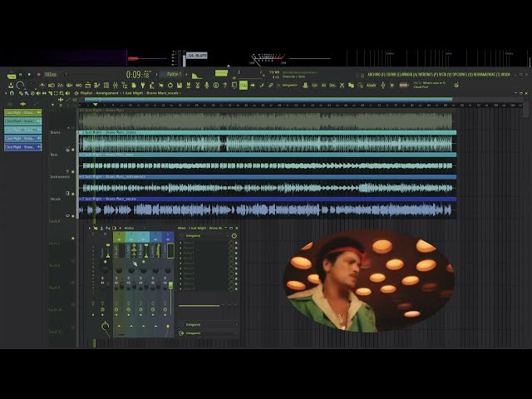Screen dimensions: 532x399
Task: Open the EDITAR menu
Action: tap(393, 75)
